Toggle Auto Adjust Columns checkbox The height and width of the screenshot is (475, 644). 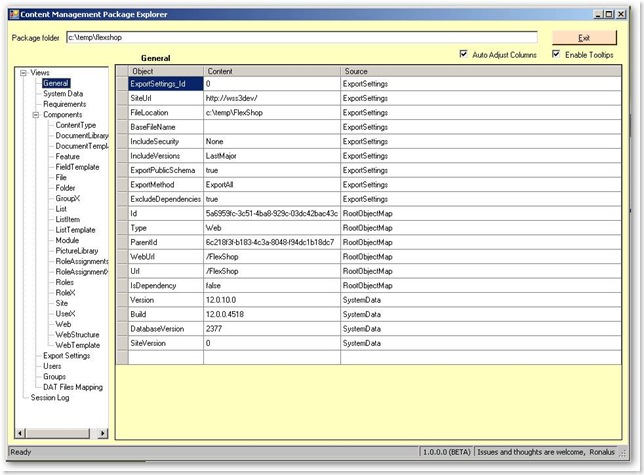[464, 54]
